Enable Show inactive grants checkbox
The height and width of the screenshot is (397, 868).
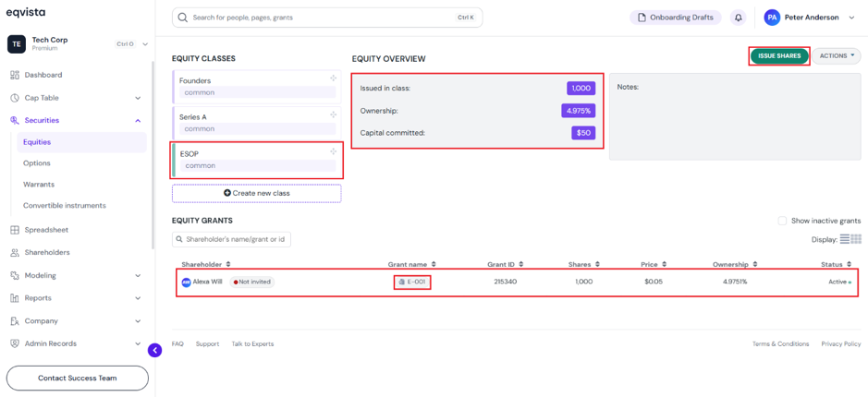click(x=782, y=221)
